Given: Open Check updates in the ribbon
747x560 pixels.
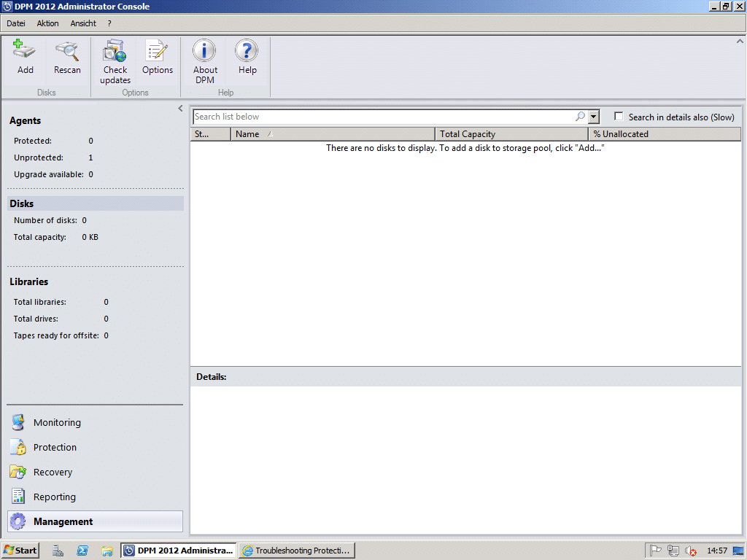Looking at the screenshot, I should point(115,62).
